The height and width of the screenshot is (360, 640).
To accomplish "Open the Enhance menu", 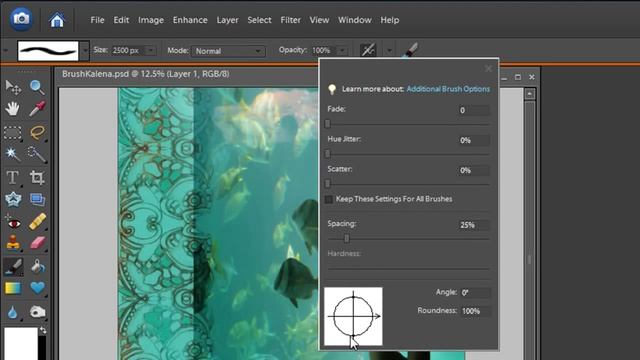I will [x=190, y=20].
